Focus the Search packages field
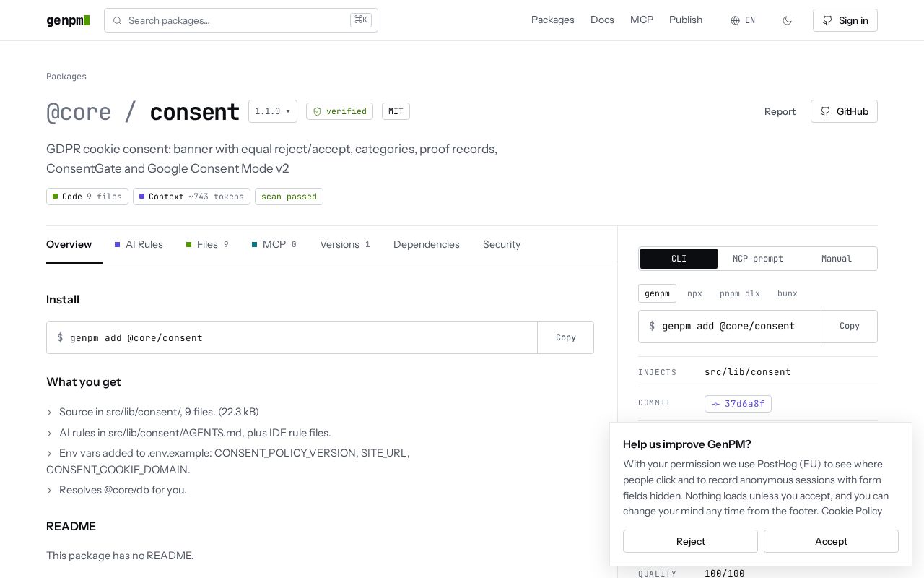Image resolution: width=924 pixels, height=578 pixels. click(241, 20)
